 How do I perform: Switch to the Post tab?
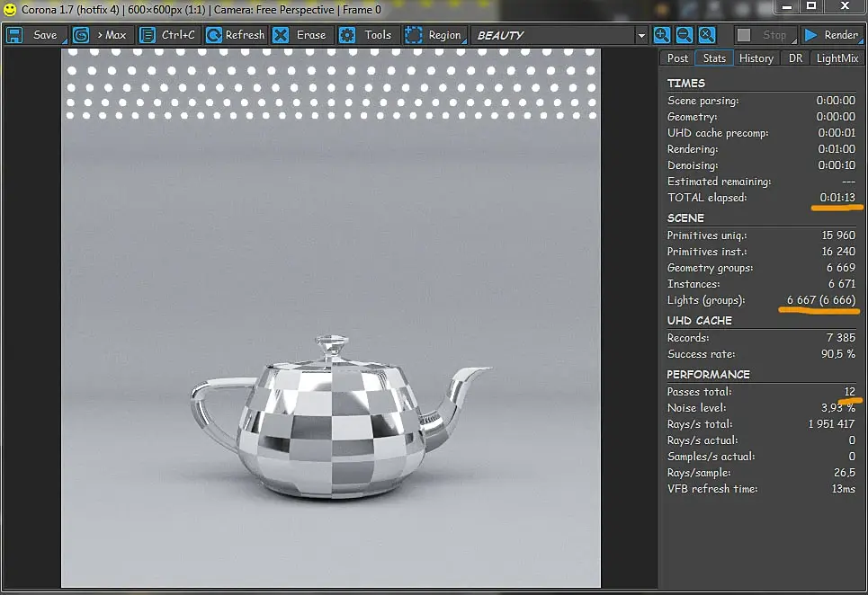(677, 58)
